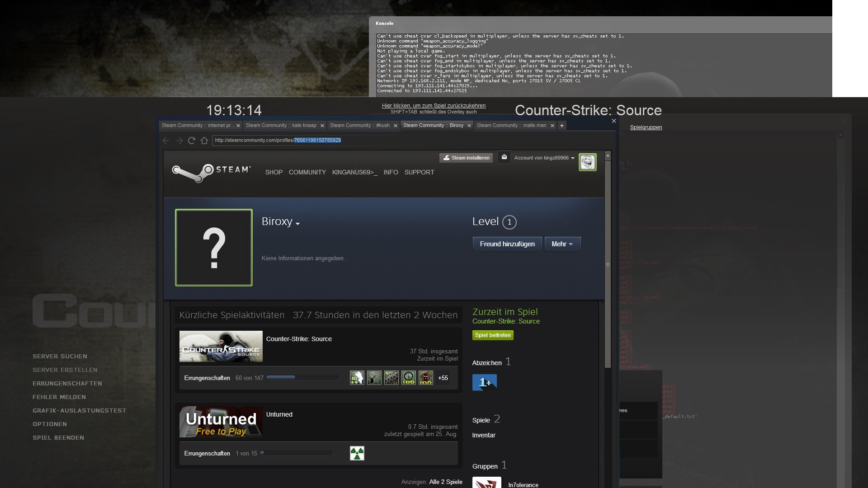Open the Gruppen section link
This screenshot has width=868, height=488.
[490, 465]
